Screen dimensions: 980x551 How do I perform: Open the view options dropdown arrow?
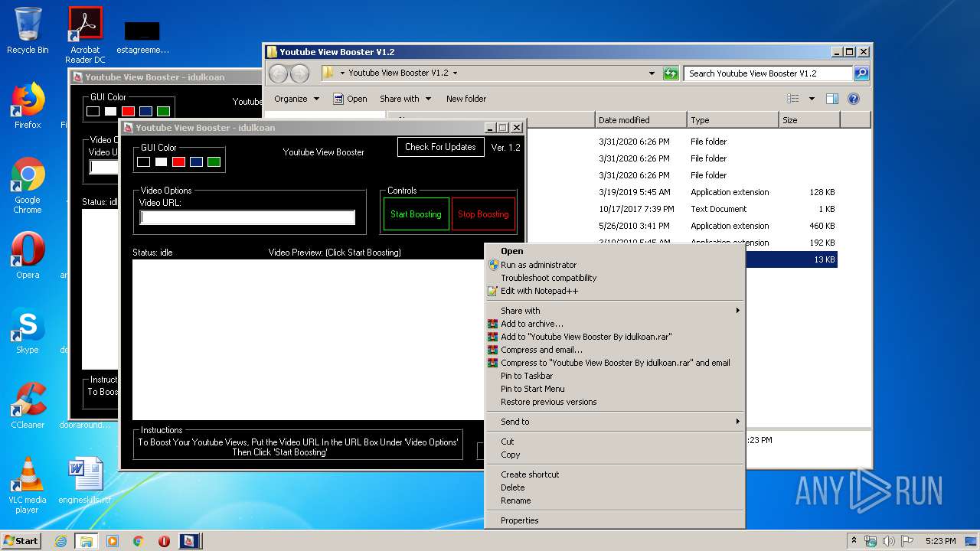pyautogui.click(x=812, y=99)
